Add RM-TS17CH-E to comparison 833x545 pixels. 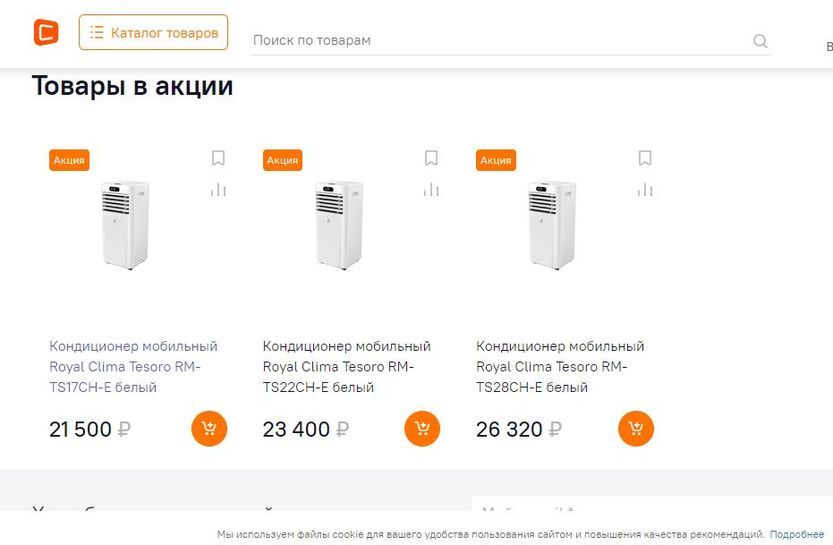pyautogui.click(x=218, y=190)
